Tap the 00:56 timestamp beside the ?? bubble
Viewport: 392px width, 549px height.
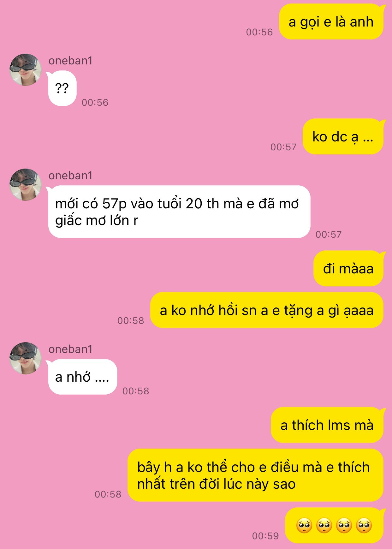95,102
